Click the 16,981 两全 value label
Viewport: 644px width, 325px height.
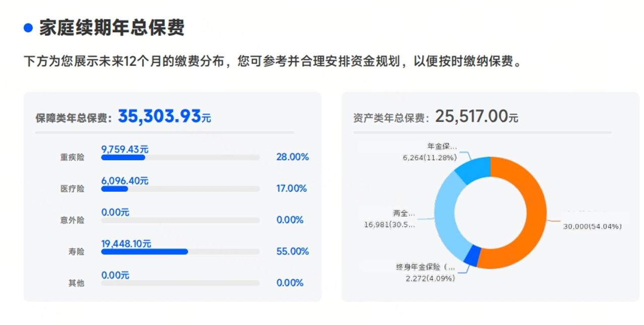pyautogui.click(x=389, y=225)
